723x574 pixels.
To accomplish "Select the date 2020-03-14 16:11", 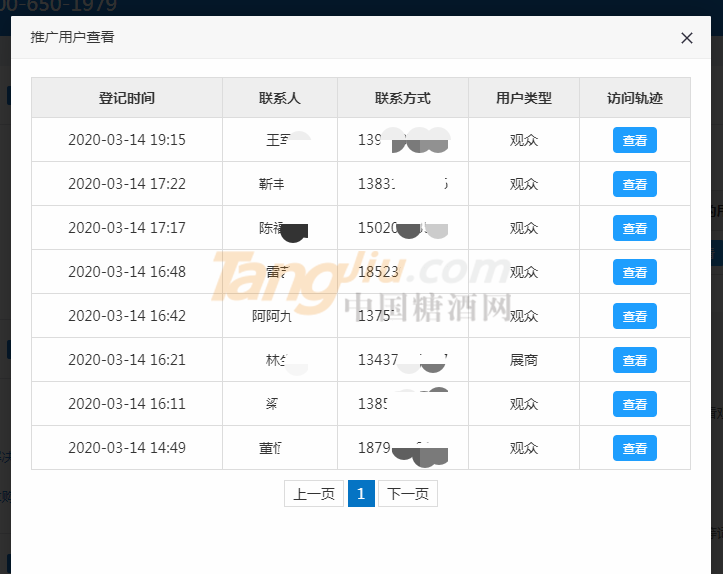I will [x=127, y=404].
